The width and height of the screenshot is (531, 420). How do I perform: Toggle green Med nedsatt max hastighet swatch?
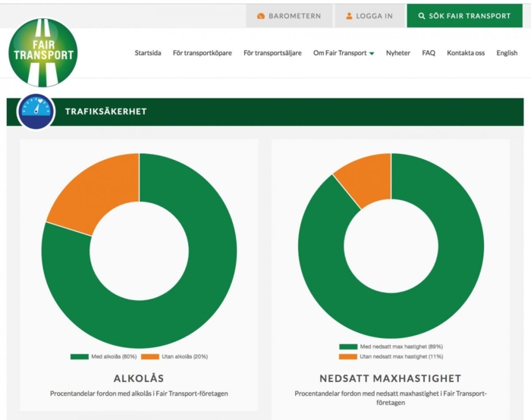(348, 346)
